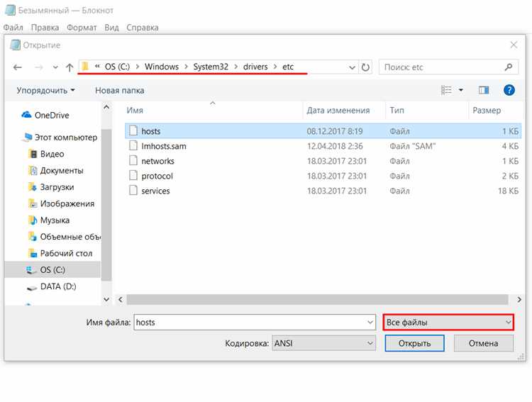Click the back navigation arrow

click(18, 67)
